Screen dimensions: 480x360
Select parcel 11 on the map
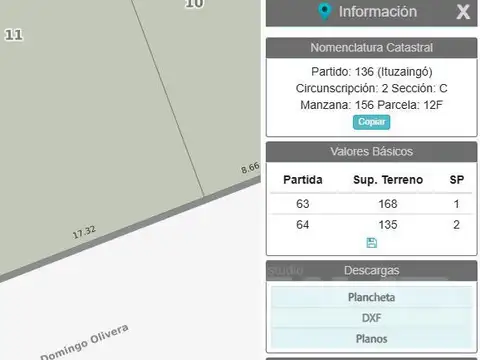(14, 35)
